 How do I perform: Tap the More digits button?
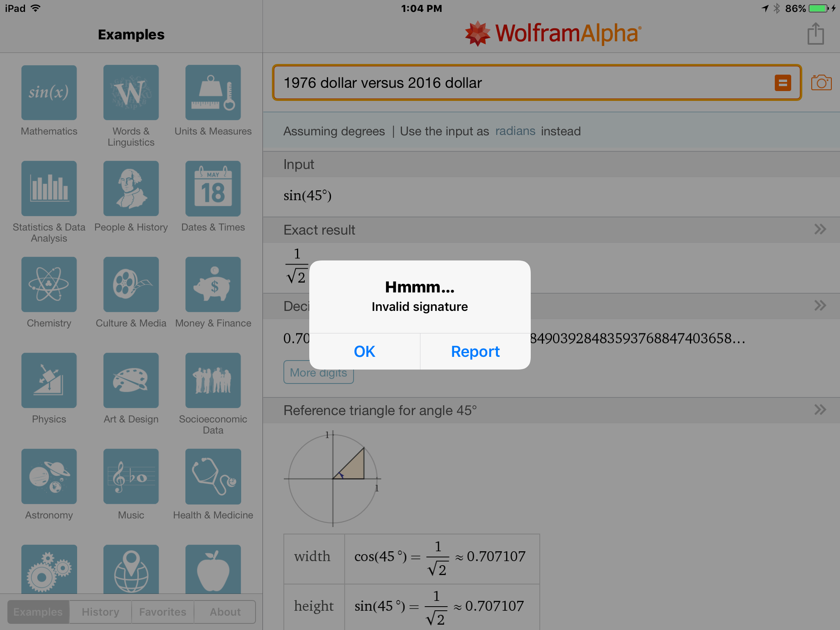[318, 372]
